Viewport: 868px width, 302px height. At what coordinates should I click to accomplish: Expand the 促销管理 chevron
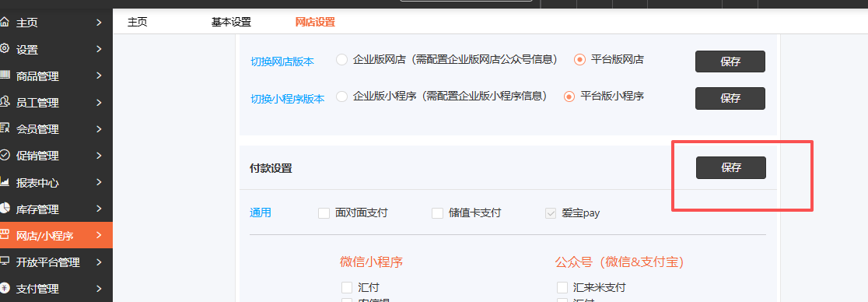(99, 156)
